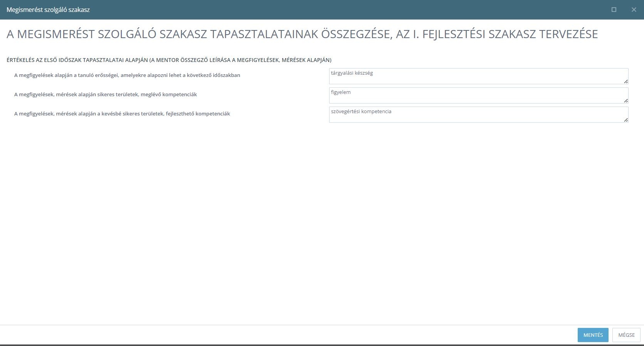Edit the 'szövegértési kompetencia' text field
Screen dimensions: 644x346
pyautogui.click(x=479, y=115)
